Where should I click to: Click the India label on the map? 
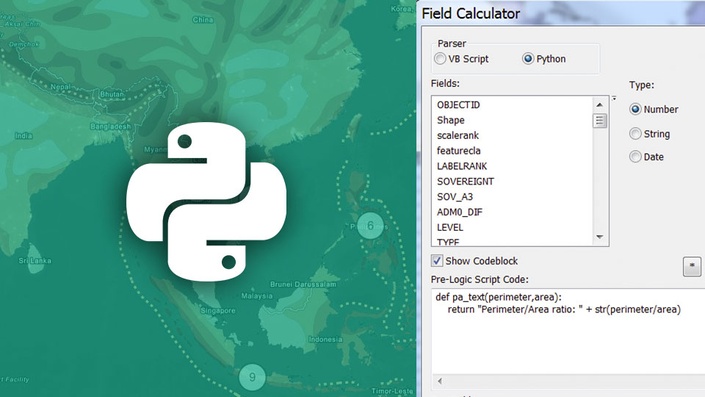point(23,136)
